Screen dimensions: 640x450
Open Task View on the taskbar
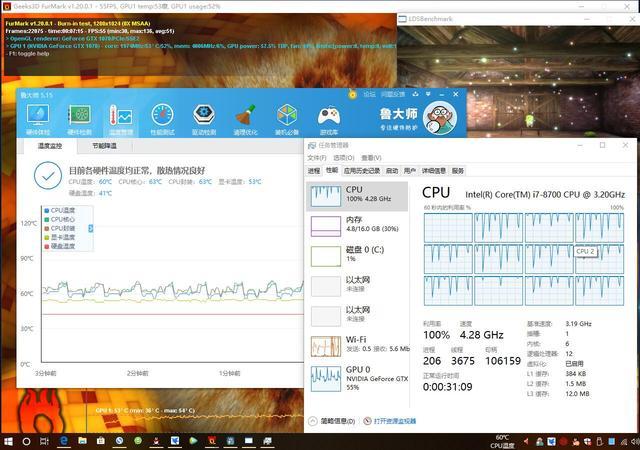coord(44,441)
